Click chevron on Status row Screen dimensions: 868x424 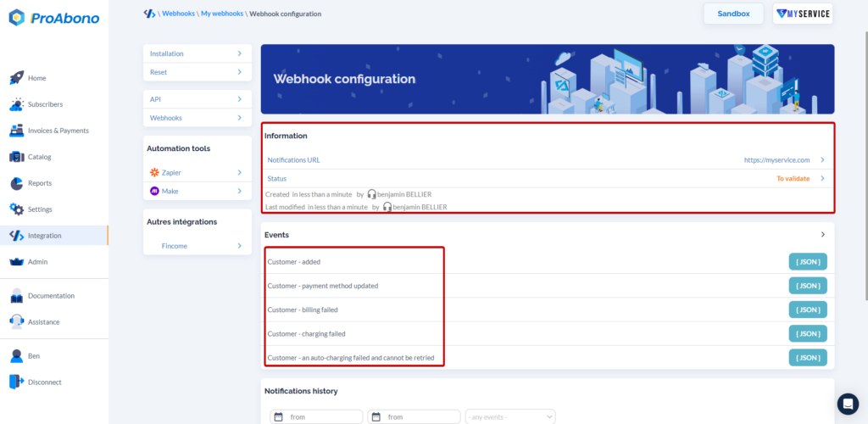pos(822,178)
